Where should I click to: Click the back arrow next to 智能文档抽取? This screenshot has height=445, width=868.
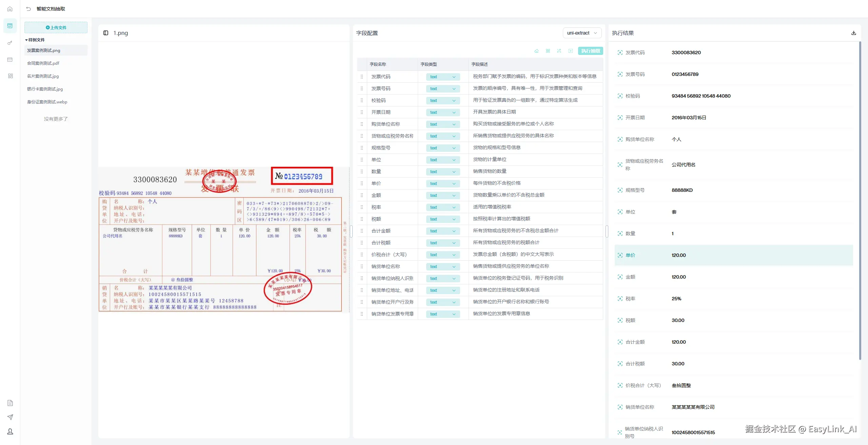click(28, 9)
